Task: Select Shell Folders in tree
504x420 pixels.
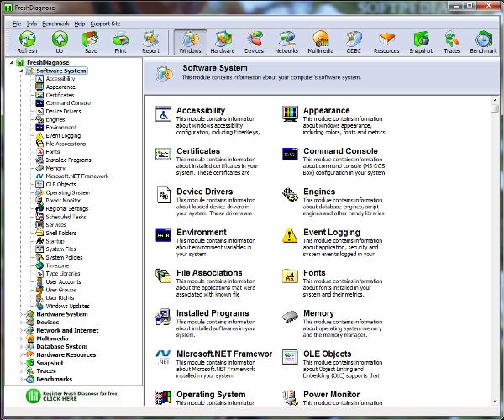Action: pos(60,233)
